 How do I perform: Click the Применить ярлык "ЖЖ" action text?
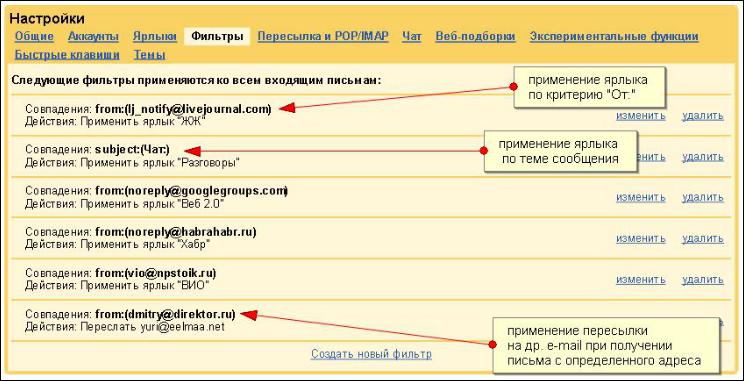[x=142, y=121]
